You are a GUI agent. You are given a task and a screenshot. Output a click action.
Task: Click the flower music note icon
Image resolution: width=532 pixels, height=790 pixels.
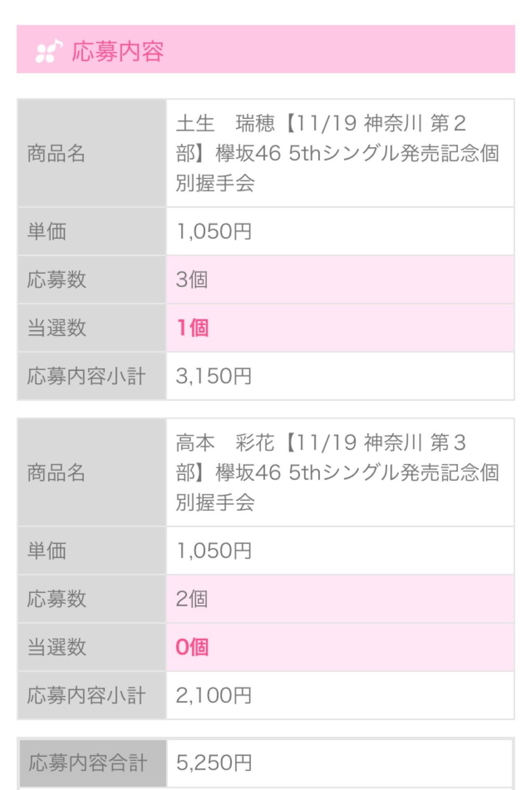tap(49, 51)
